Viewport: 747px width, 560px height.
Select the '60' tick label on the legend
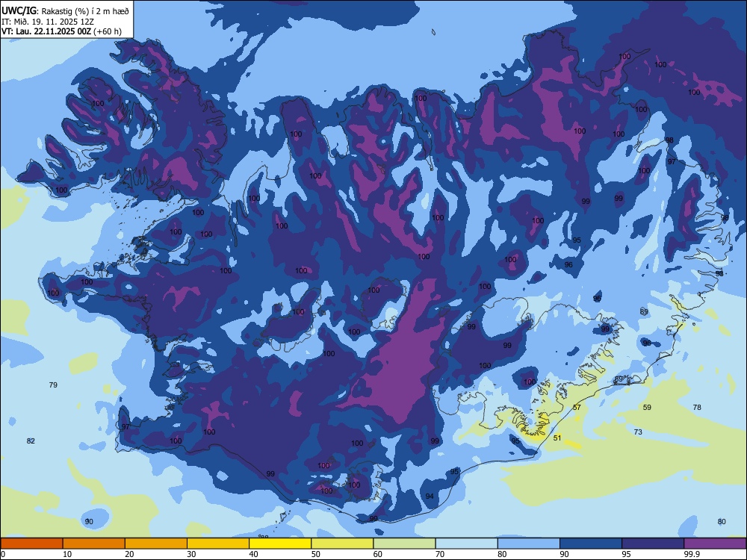pyautogui.click(x=378, y=554)
